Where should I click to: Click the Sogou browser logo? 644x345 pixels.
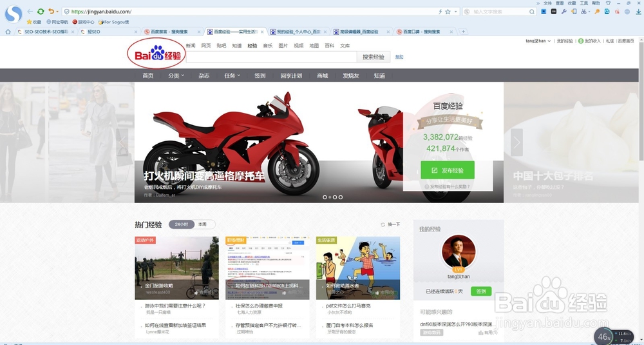click(13, 14)
